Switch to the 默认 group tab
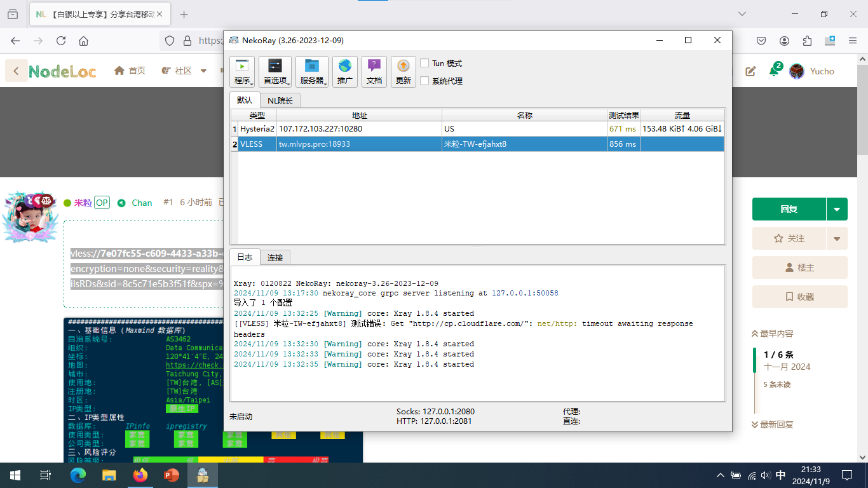The image size is (868, 488). pyautogui.click(x=245, y=100)
